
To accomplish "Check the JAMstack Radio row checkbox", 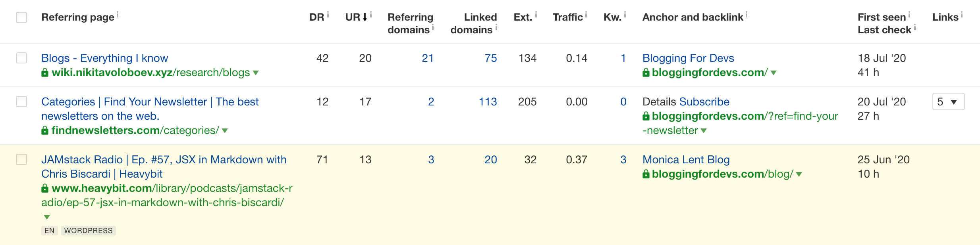I will [x=21, y=159].
